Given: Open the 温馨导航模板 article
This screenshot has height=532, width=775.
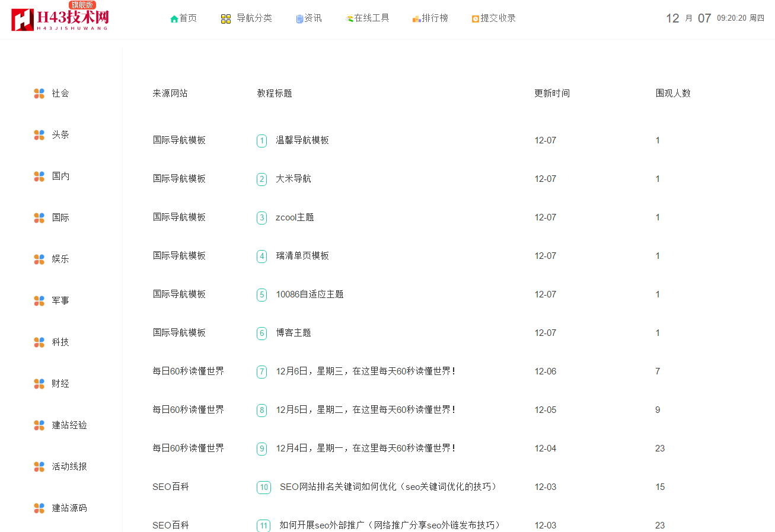Looking at the screenshot, I should [x=302, y=140].
